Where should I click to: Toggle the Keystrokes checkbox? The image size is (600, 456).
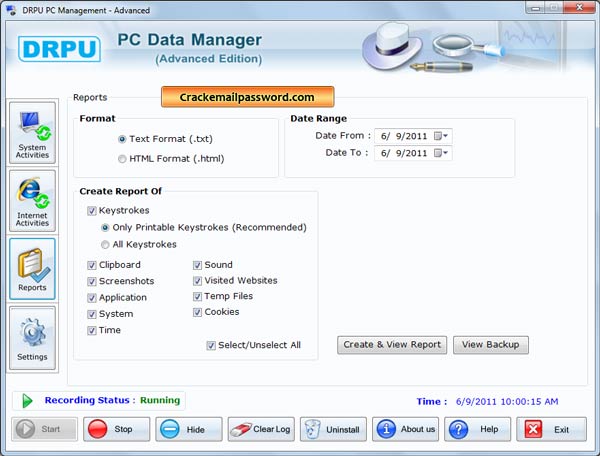tap(92, 211)
